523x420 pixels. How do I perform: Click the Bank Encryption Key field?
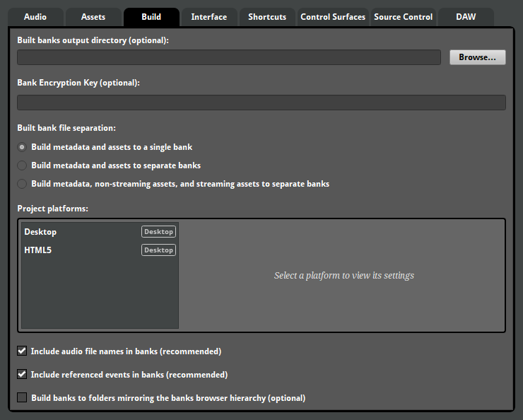[261, 103]
